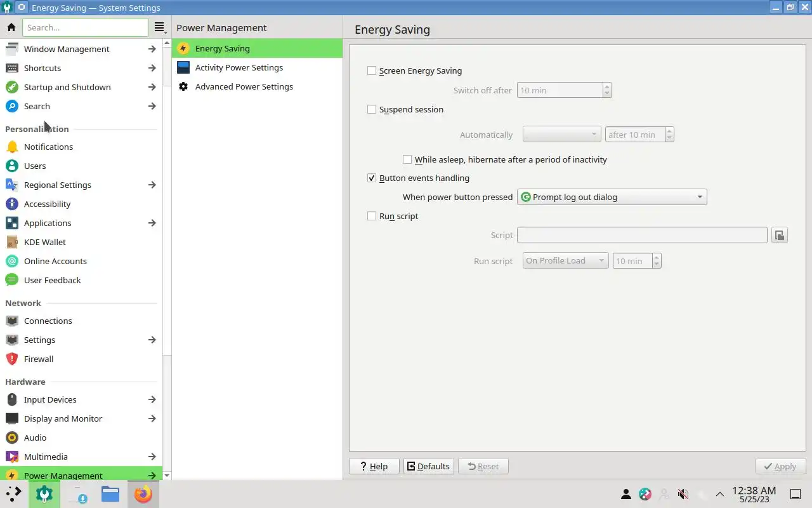Open On Profile Load dropdown

[565, 261]
